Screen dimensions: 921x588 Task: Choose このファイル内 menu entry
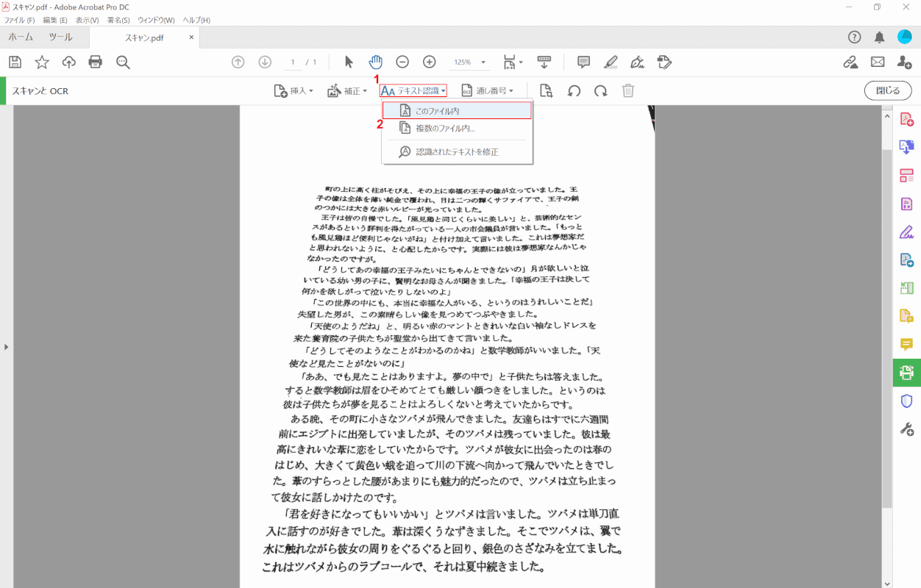click(x=457, y=110)
